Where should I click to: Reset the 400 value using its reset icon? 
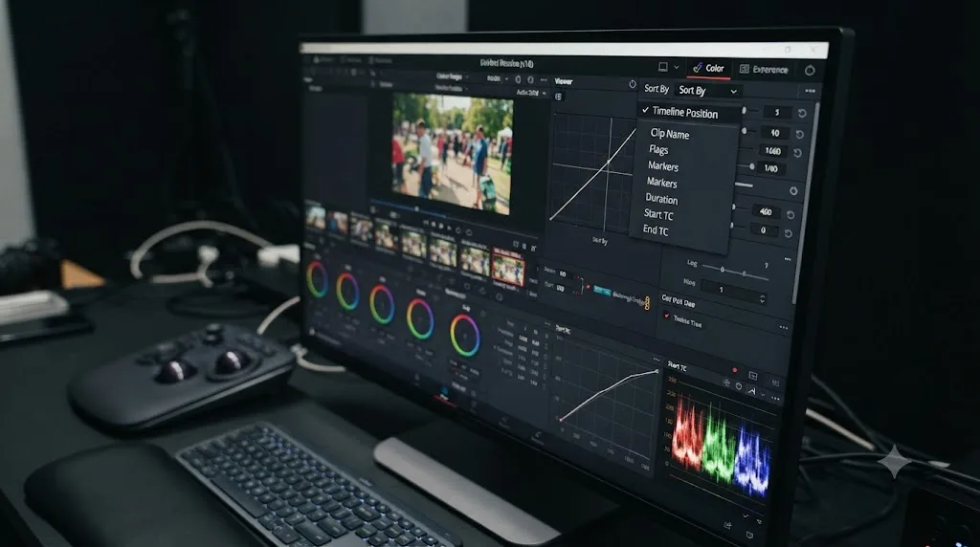[791, 214]
